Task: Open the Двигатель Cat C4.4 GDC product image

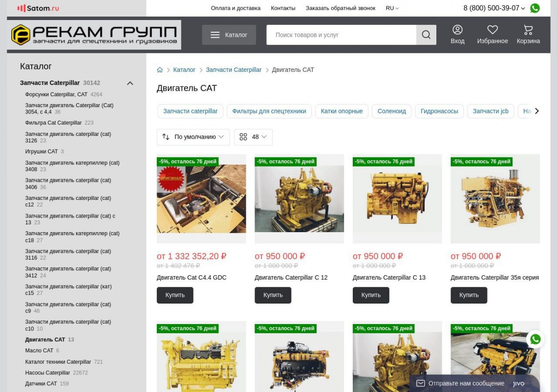Action: pos(201,198)
